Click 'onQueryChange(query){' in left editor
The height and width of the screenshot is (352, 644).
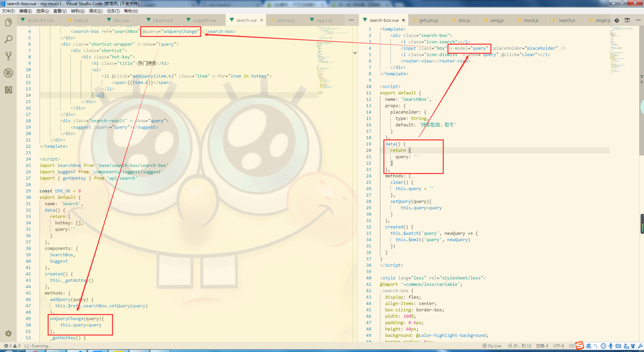click(x=77, y=318)
